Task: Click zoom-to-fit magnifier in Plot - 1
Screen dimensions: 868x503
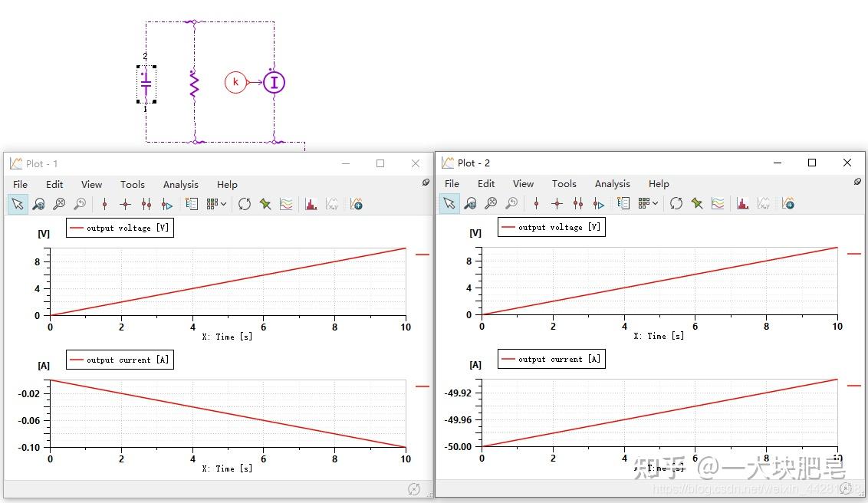Action: tap(59, 204)
